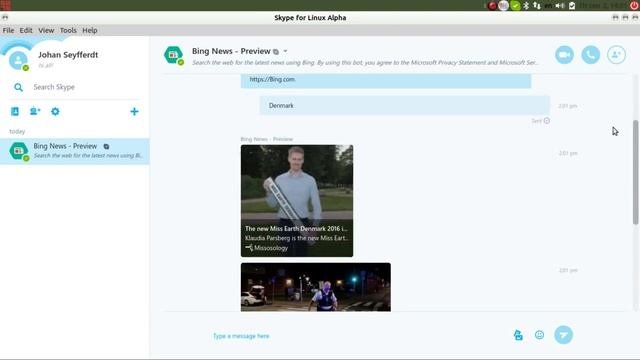Click the clipboard checkmark tray icon

coord(572,5)
